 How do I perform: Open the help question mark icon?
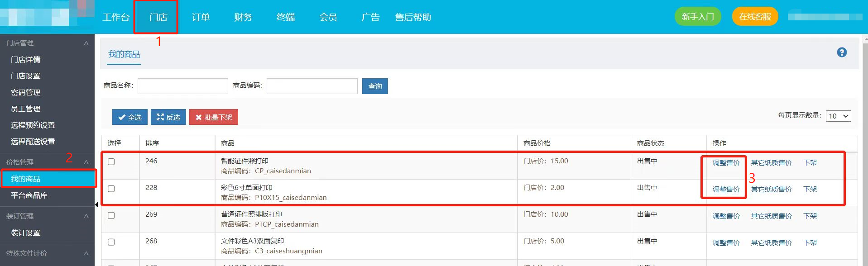pos(842,52)
